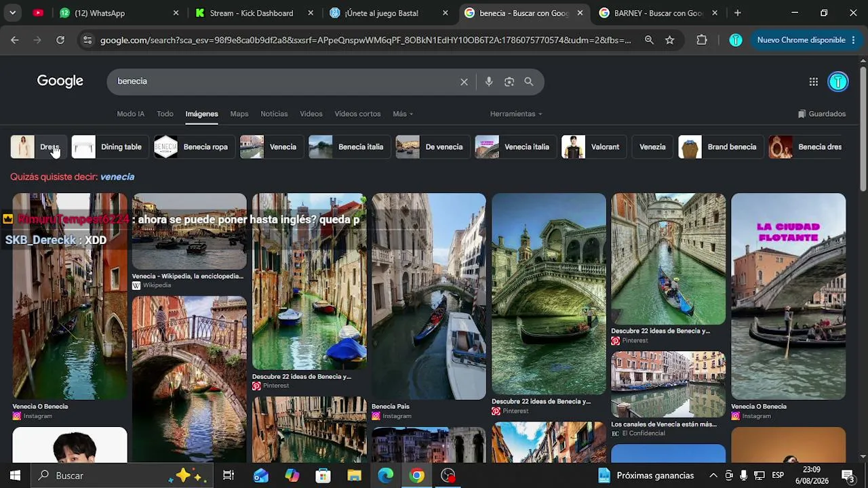The height and width of the screenshot is (488, 868).
Task: Switch to the pinned YouTube tab
Action: pos(38,13)
